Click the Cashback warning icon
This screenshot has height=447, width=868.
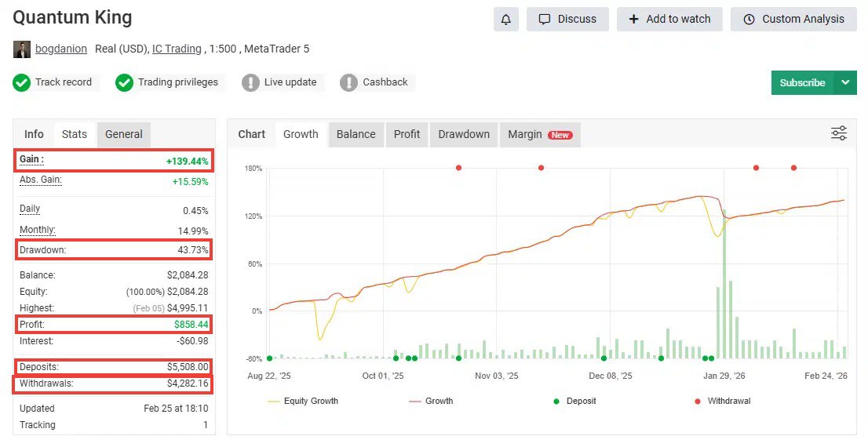point(348,82)
